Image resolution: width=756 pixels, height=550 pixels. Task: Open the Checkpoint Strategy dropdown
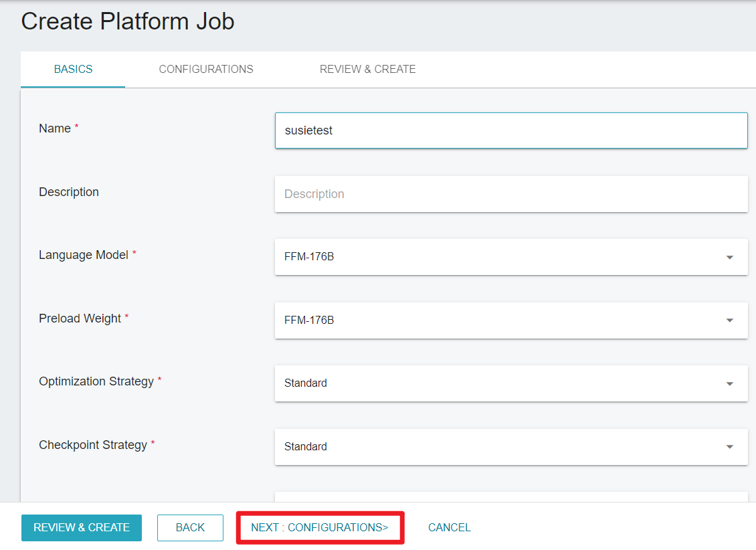pos(511,446)
